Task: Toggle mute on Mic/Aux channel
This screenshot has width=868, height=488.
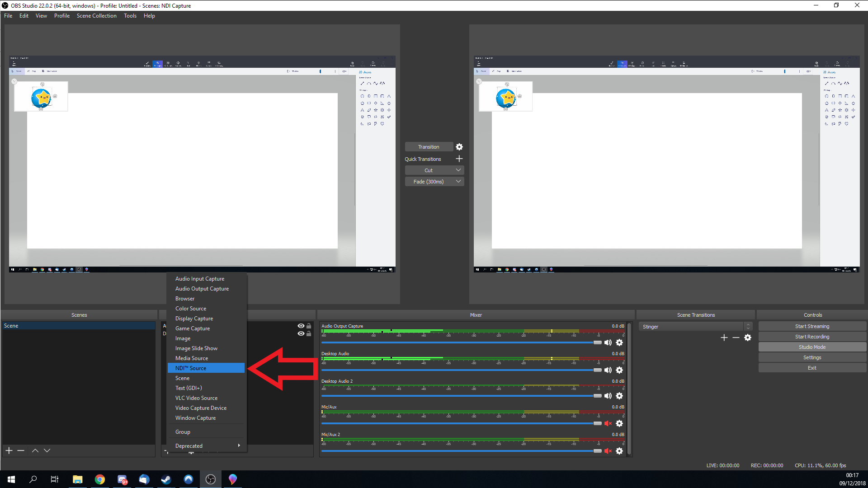Action: [x=608, y=423]
